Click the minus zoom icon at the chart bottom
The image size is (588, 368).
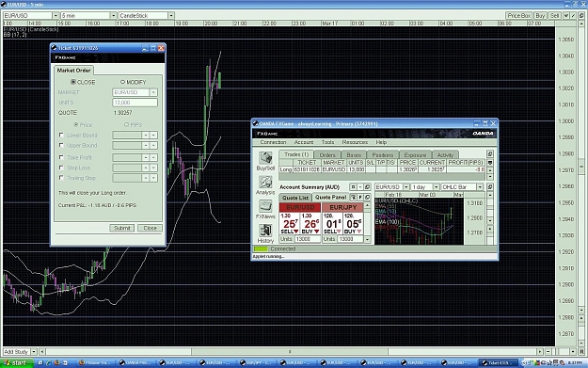[x=548, y=351]
